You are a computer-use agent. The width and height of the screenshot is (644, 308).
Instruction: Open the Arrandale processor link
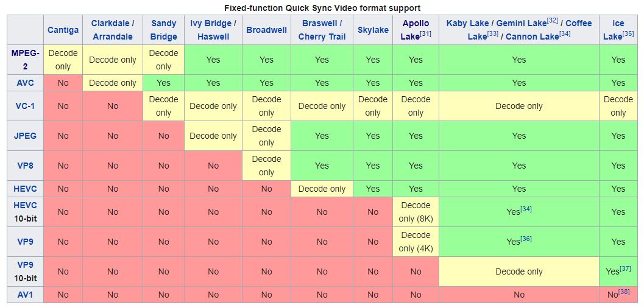point(113,37)
